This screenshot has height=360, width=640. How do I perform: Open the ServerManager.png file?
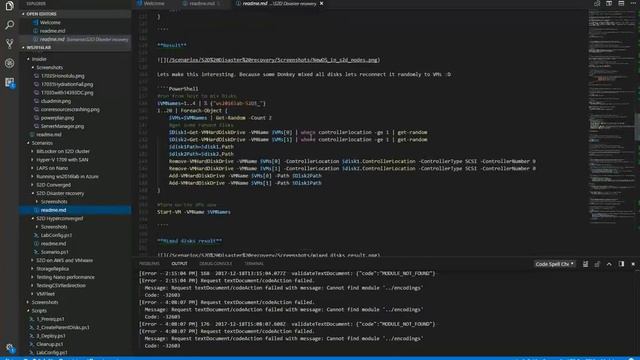(62, 126)
